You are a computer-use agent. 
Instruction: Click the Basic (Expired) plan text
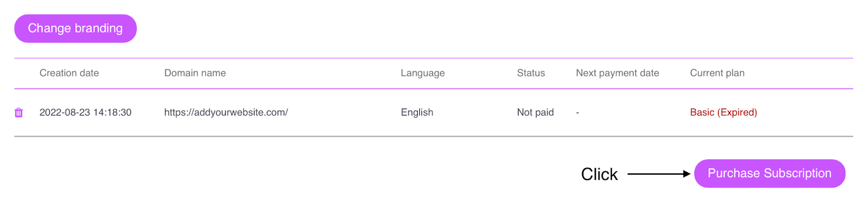[724, 112]
